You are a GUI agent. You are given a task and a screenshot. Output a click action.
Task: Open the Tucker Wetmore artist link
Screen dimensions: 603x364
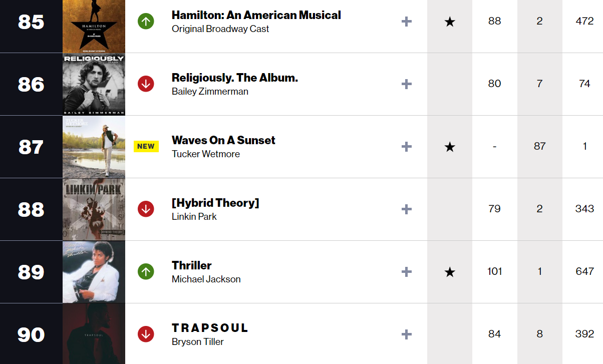205,154
